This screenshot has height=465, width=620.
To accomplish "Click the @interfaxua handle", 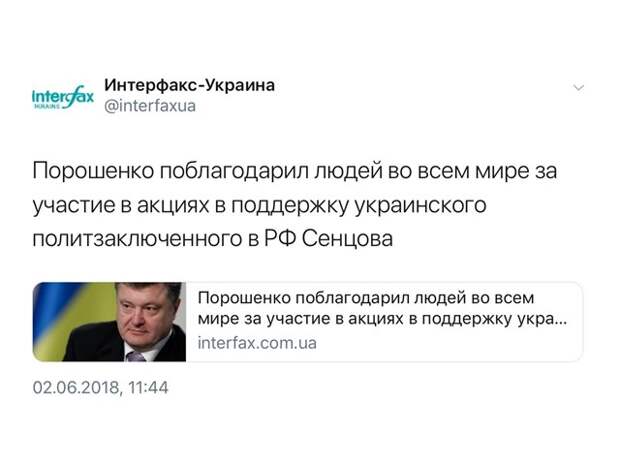I will coord(150,106).
